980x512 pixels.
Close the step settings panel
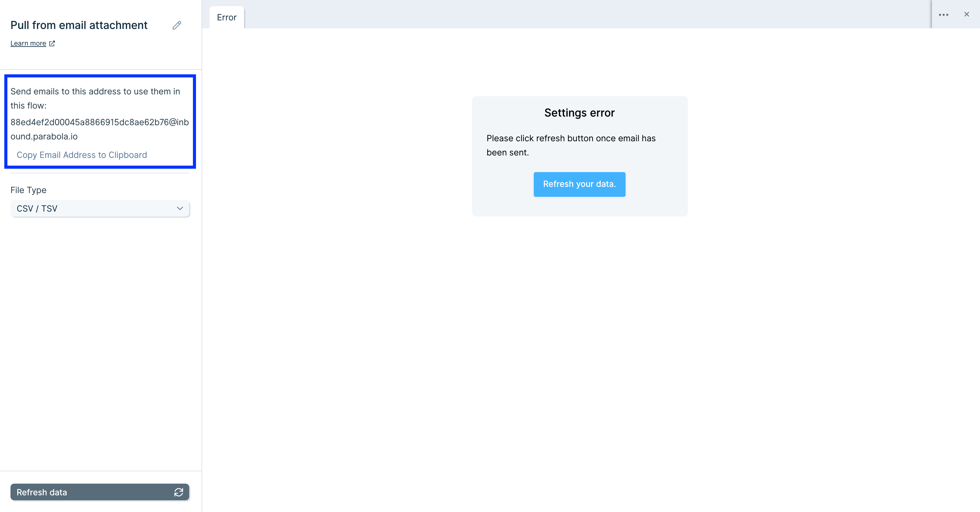click(x=967, y=14)
